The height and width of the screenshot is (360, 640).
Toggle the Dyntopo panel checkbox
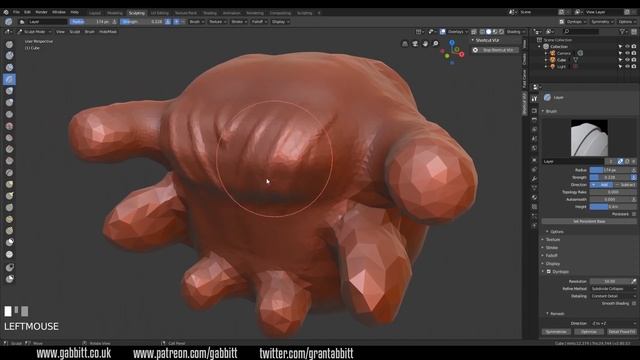(549, 271)
